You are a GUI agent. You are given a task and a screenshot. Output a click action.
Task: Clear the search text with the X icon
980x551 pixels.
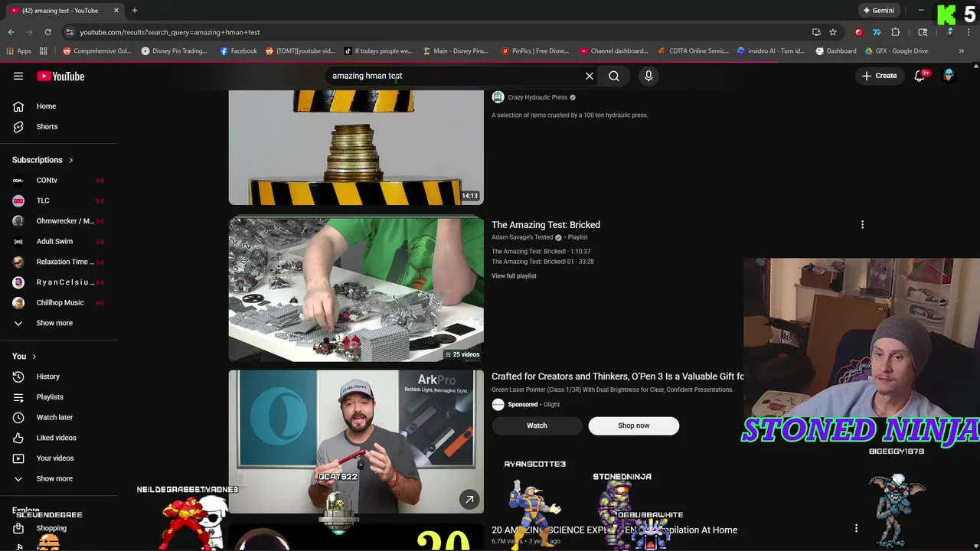590,76
